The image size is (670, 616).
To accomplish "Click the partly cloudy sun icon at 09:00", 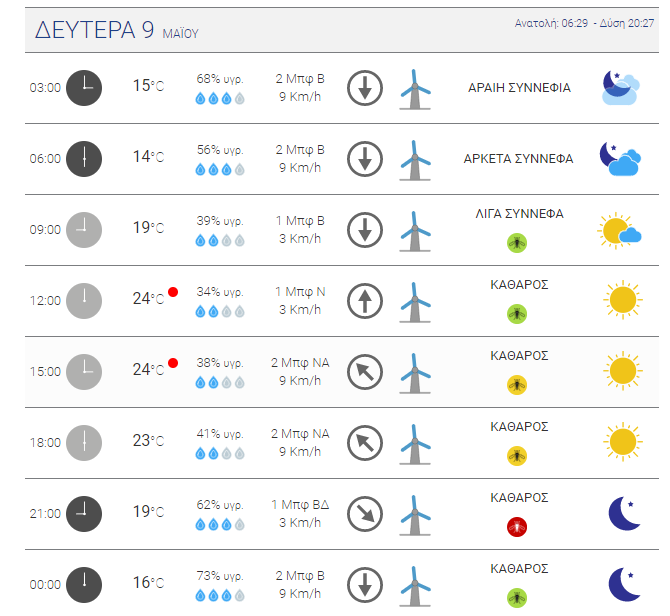I will pyautogui.click(x=620, y=230).
